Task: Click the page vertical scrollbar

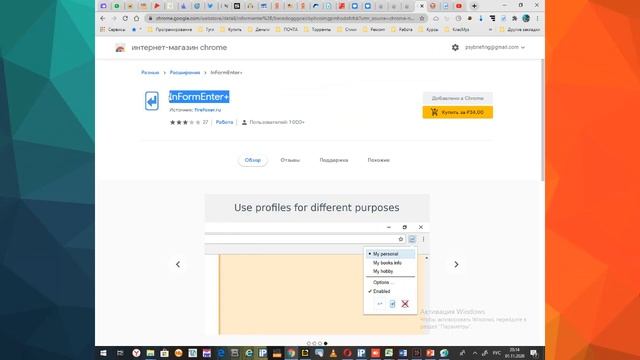Action: click(542, 120)
